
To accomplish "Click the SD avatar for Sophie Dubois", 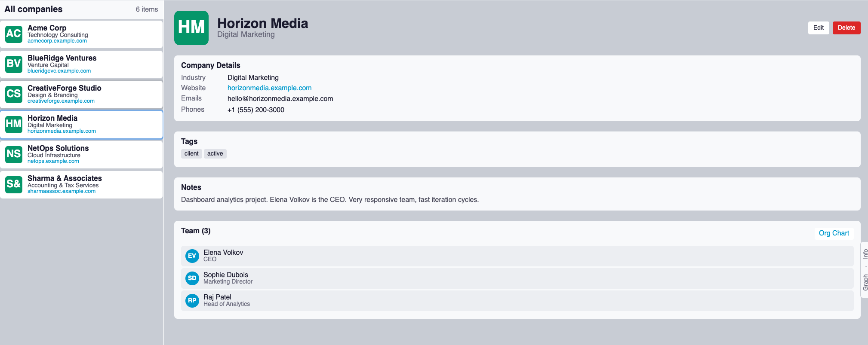I will (x=192, y=278).
